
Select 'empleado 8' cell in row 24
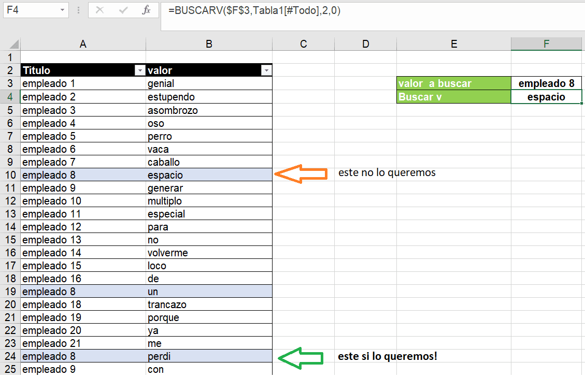click(x=83, y=356)
